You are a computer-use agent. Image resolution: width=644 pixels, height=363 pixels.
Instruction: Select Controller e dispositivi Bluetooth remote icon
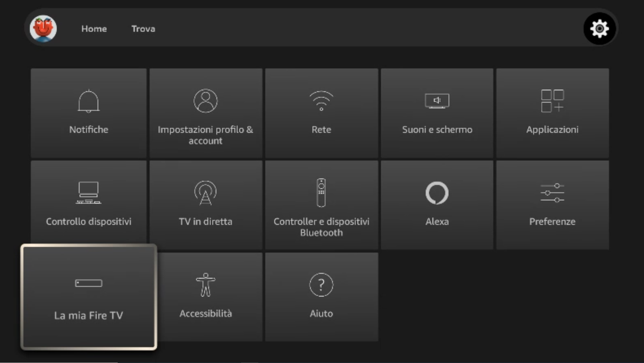click(321, 193)
